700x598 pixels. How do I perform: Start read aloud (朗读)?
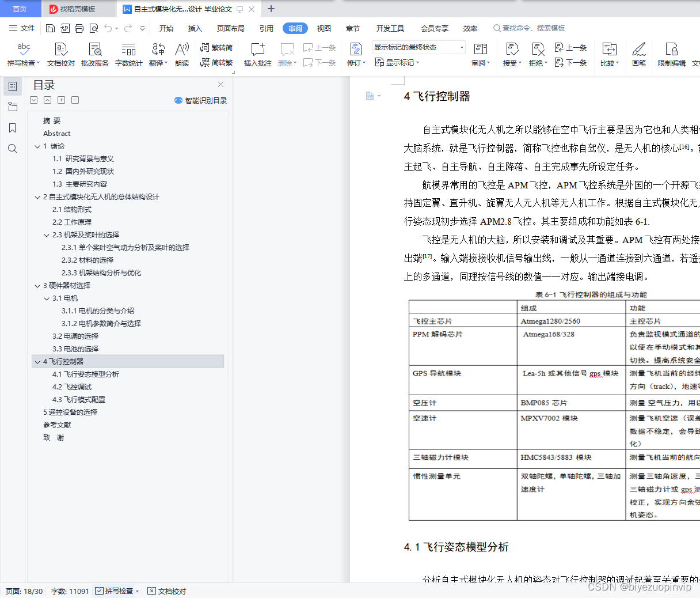click(x=182, y=55)
